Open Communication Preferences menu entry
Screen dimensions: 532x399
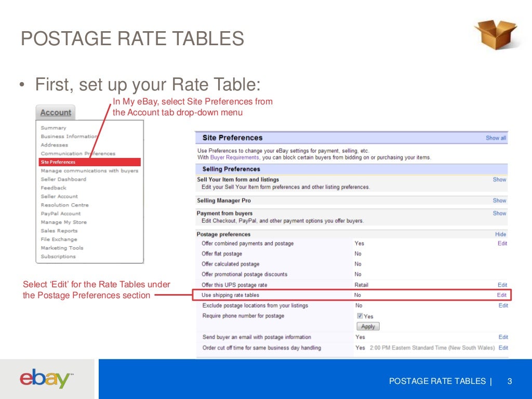78,153
